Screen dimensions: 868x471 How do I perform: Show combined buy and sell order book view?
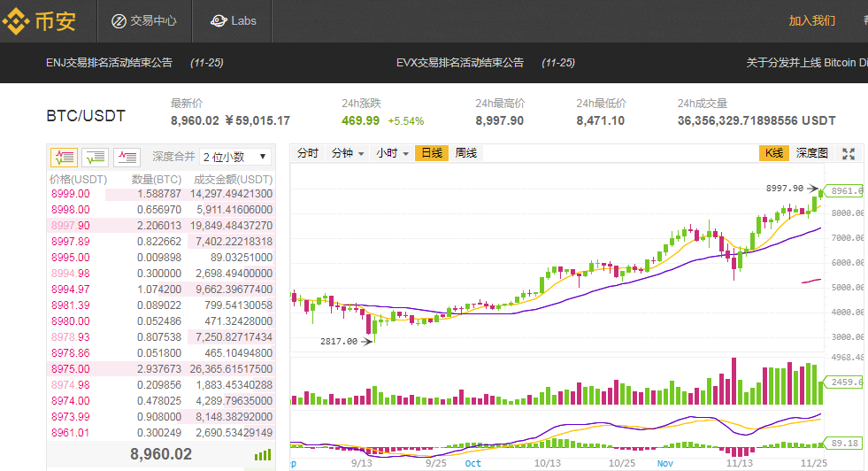[x=64, y=158]
